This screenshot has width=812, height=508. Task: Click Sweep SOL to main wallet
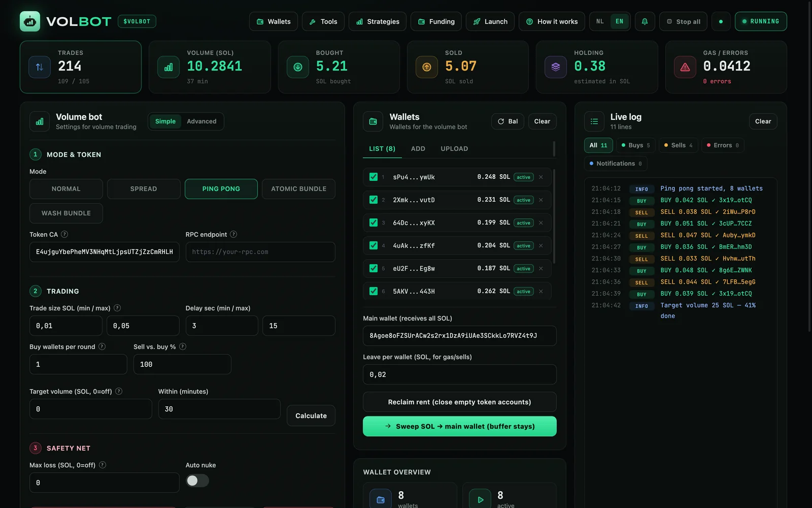click(460, 426)
